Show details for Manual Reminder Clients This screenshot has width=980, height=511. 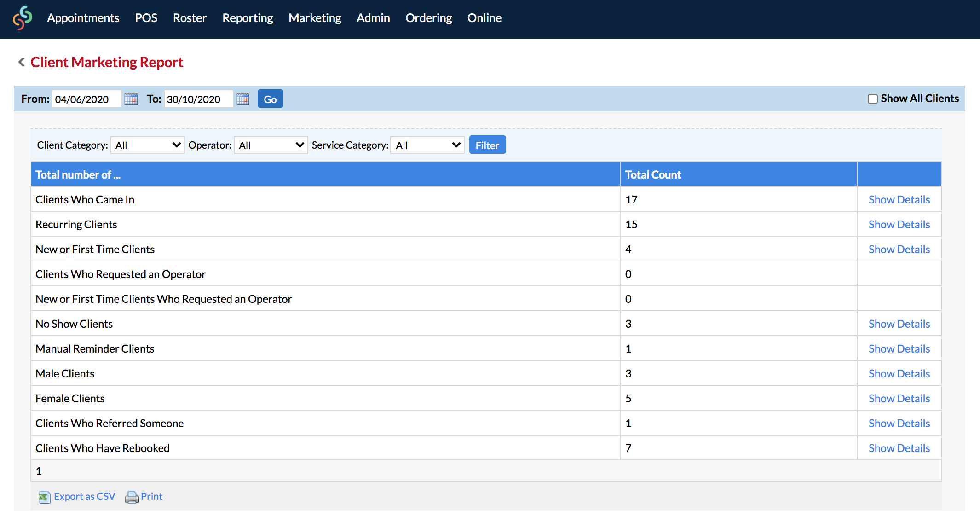(899, 348)
